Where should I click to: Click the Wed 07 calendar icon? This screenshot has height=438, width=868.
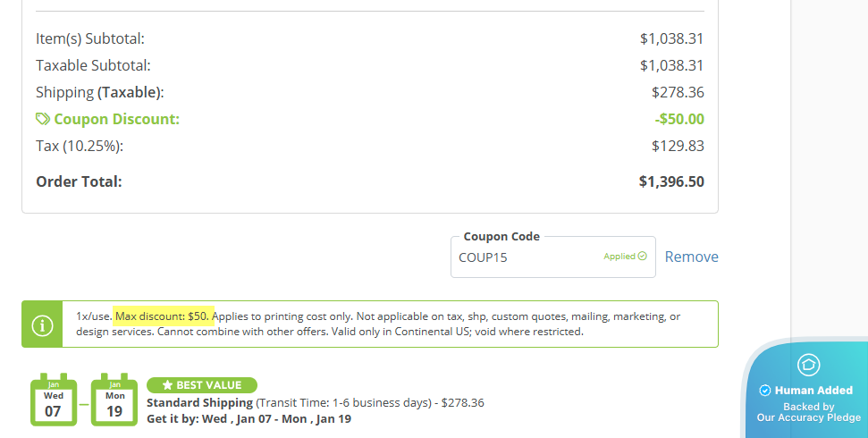pyautogui.click(x=54, y=400)
